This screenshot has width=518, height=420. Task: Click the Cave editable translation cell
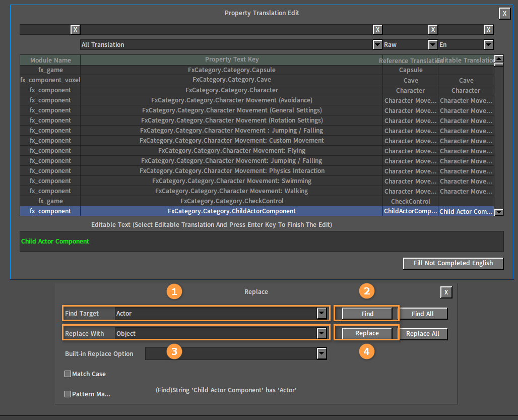(466, 80)
